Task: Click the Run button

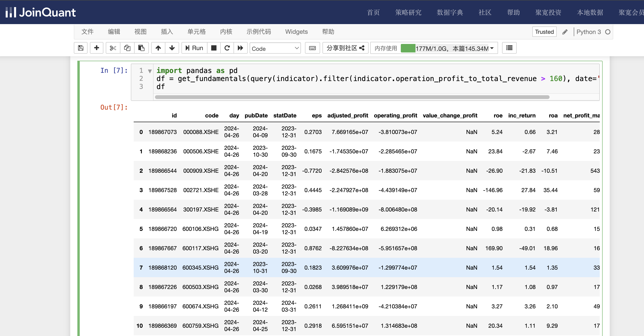Action: coord(194,48)
